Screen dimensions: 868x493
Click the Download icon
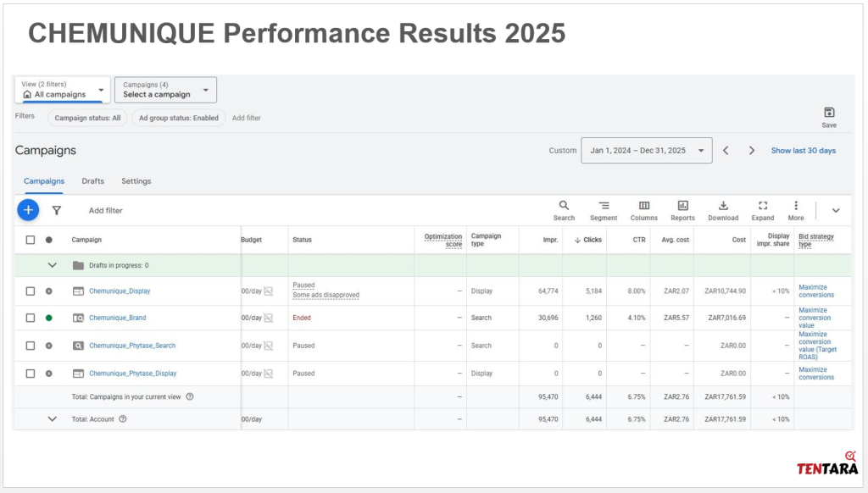coord(723,206)
